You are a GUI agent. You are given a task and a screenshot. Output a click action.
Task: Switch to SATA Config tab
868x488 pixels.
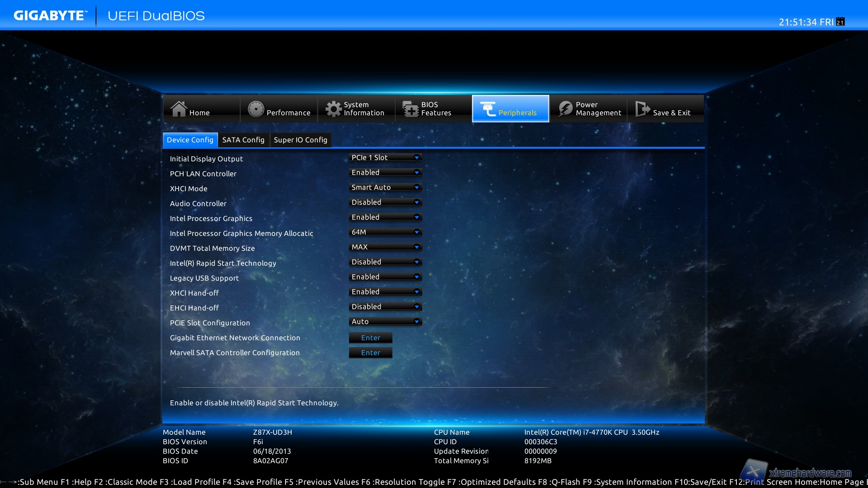(243, 140)
